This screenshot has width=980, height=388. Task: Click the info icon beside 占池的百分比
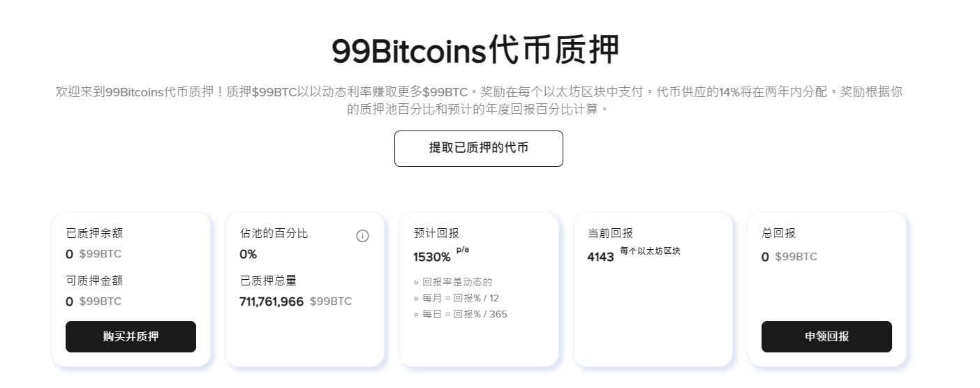[x=362, y=236]
